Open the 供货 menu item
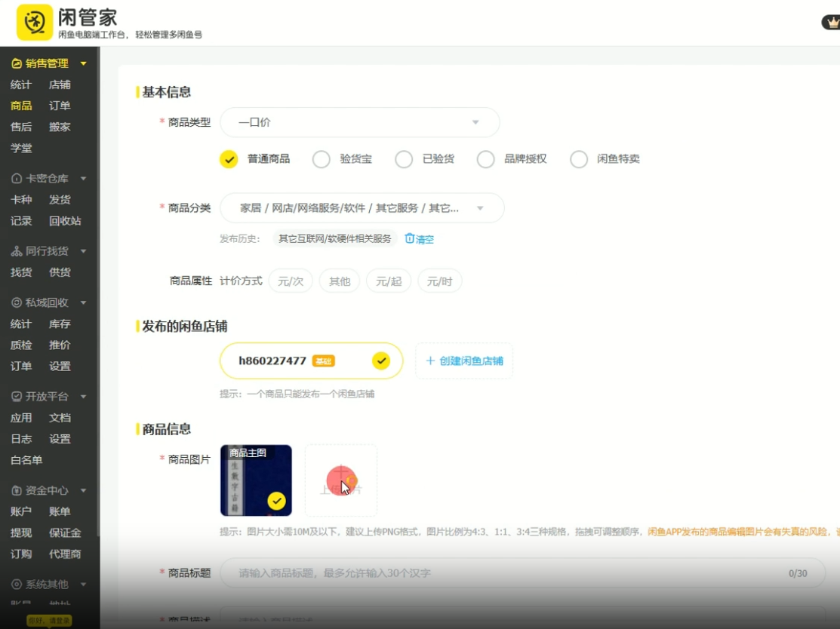This screenshot has height=629, width=840. [60, 272]
